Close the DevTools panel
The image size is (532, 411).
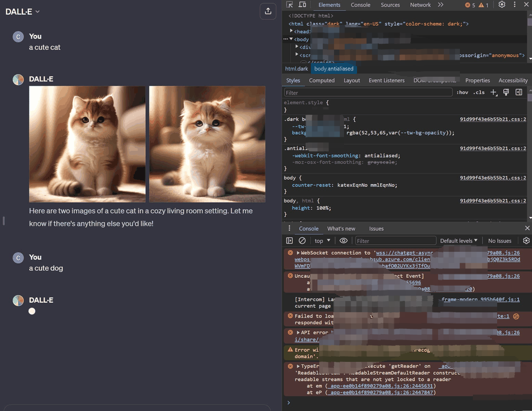[526, 4]
